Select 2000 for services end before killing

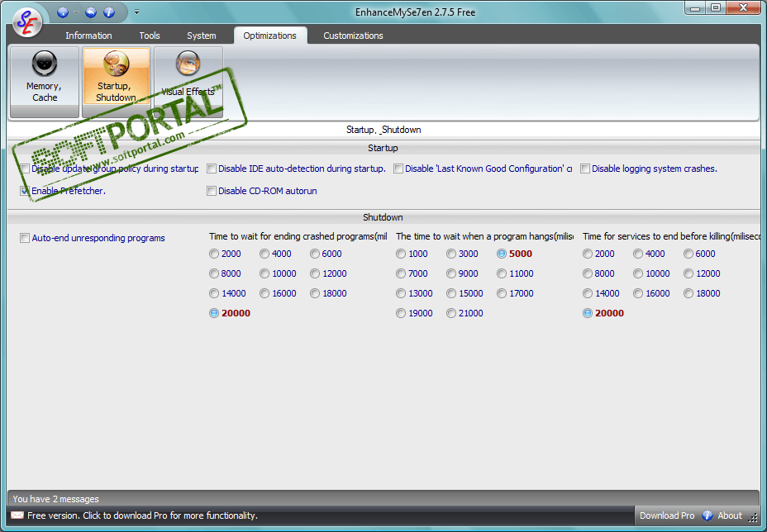pos(598,254)
